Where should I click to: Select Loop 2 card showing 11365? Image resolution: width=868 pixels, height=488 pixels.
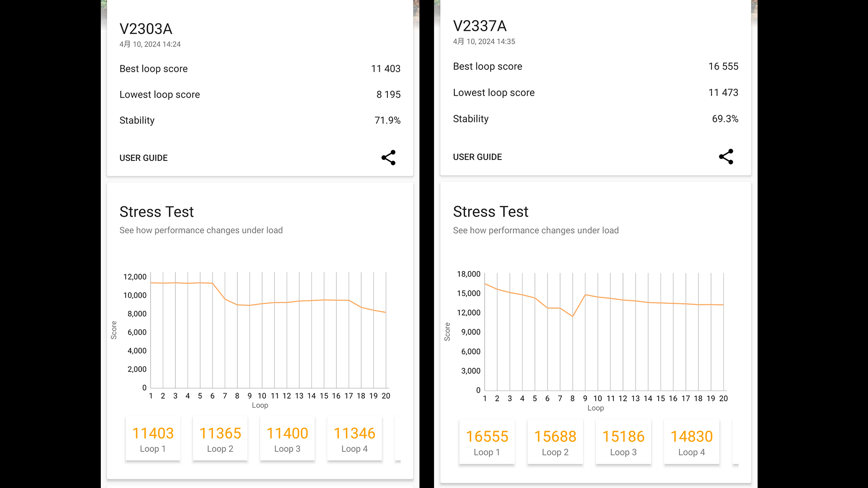(x=220, y=439)
